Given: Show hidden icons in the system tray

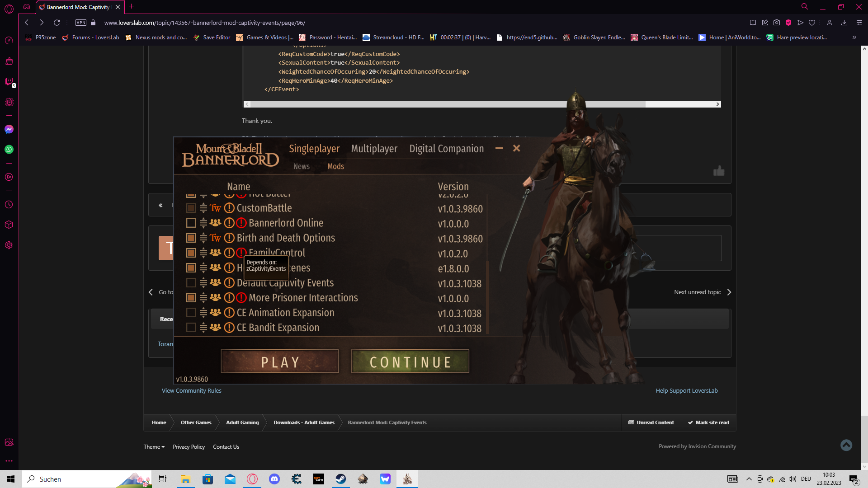Looking at the screenshot, I should coord(748,479).
